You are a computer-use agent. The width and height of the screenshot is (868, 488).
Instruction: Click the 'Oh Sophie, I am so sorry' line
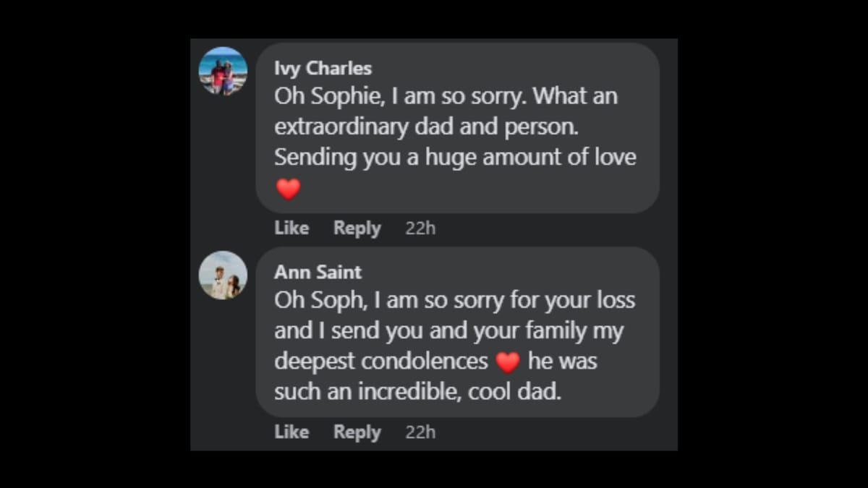click(x=446, y=97)
